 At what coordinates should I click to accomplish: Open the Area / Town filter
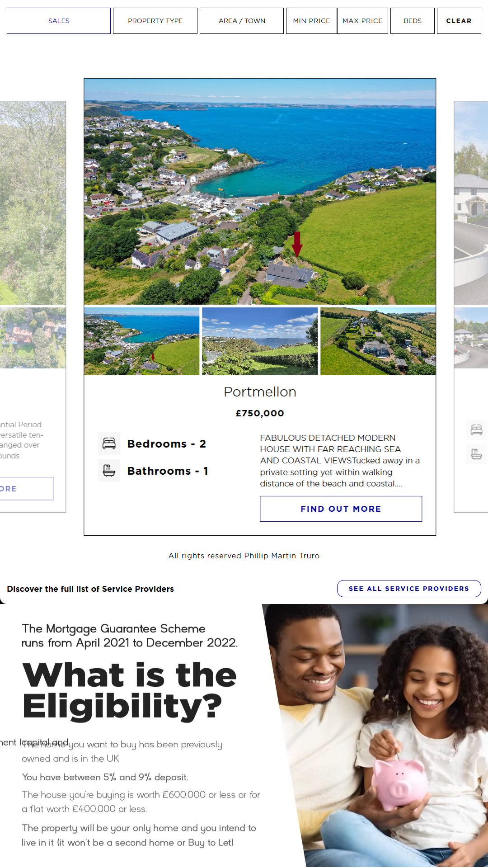(242, 21)
